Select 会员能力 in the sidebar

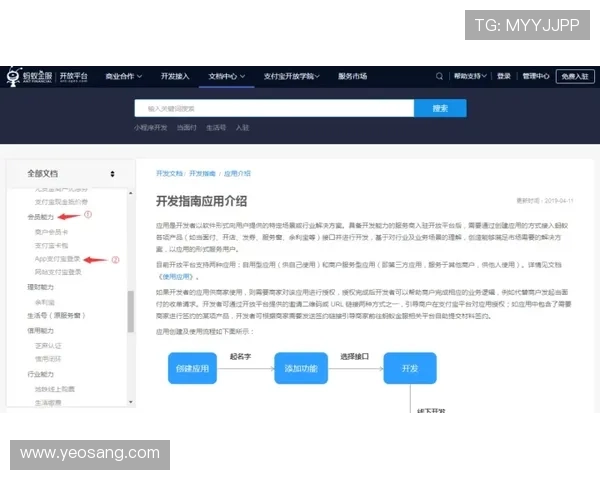click(41, 217)
